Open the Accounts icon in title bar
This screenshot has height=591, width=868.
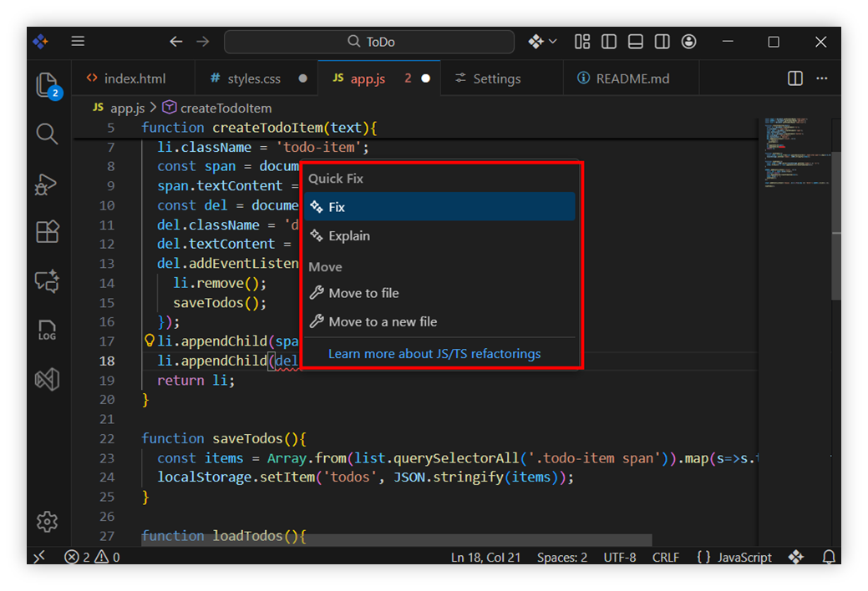click(x=688, y=42)
